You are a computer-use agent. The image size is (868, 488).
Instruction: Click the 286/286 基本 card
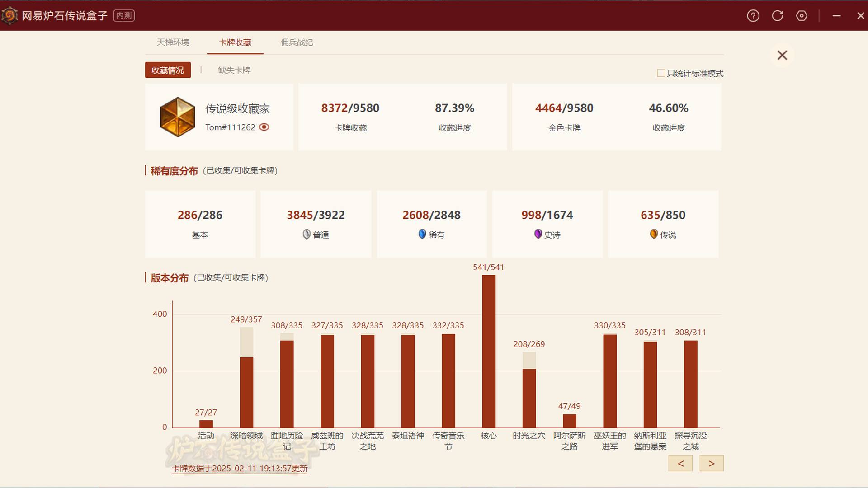coord(200,224)
